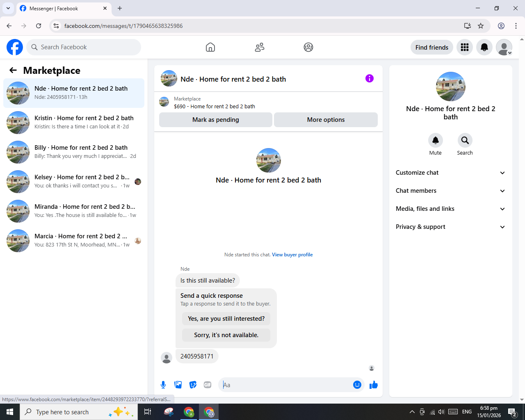This screenshot has width=525, height=420.
Task: Send "Sorry, it's not available." quick response
Action: (x=226, y=335)
